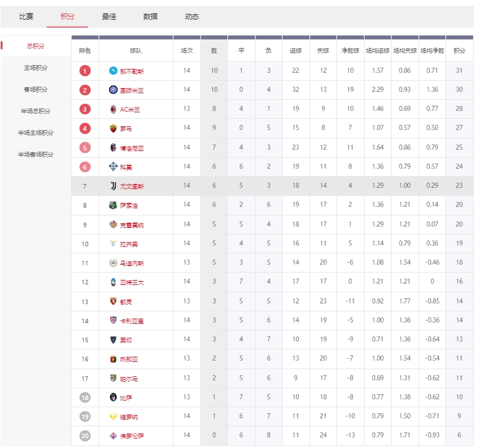Open the 博洛尼亚 team name link
This screenshot has width=479, height=448.
pos(132,148)
